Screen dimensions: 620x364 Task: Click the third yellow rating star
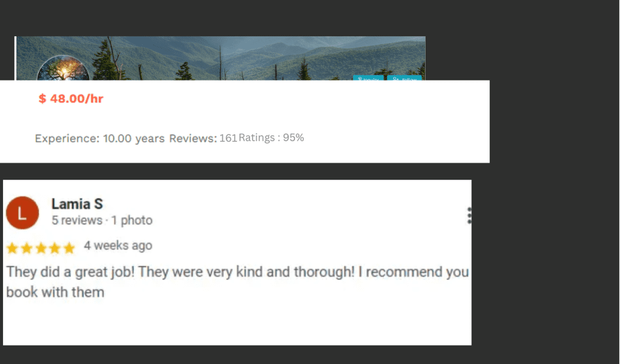tap(41, 248)
